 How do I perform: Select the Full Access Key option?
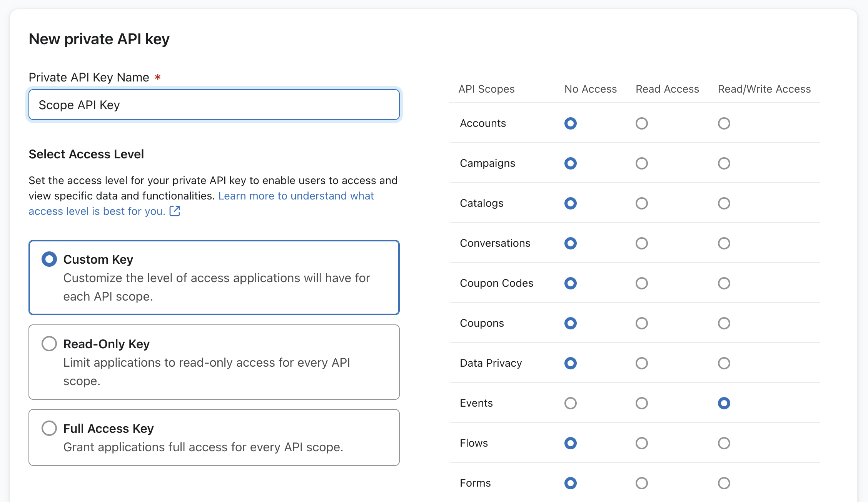pos(49,428)
